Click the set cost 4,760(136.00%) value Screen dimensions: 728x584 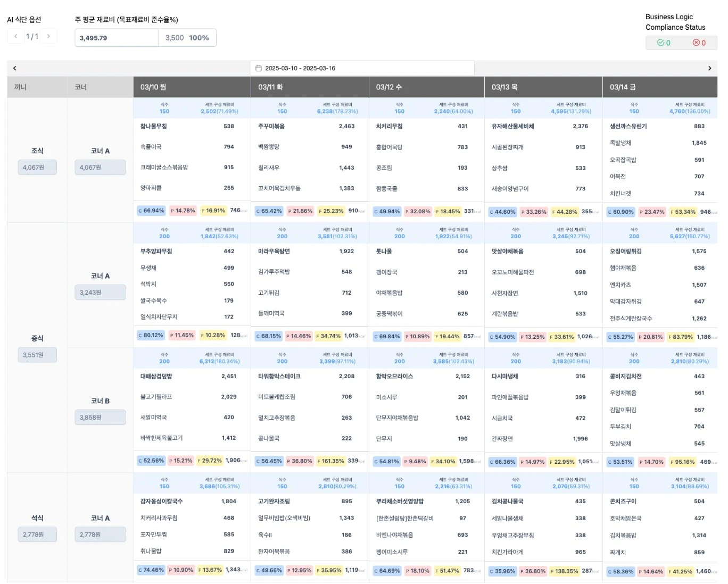click(x=690, y=111)
